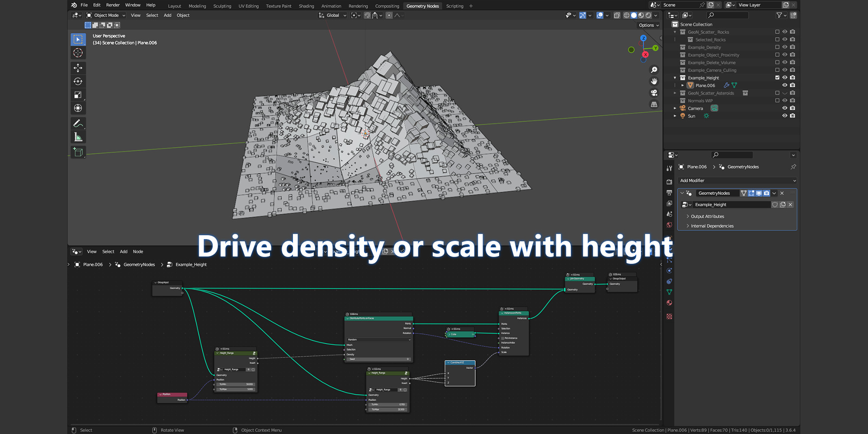This screenshot has height=434, width=868.
Task: Hide Camera in viewport via eye icon
Action: pos(785,108)
